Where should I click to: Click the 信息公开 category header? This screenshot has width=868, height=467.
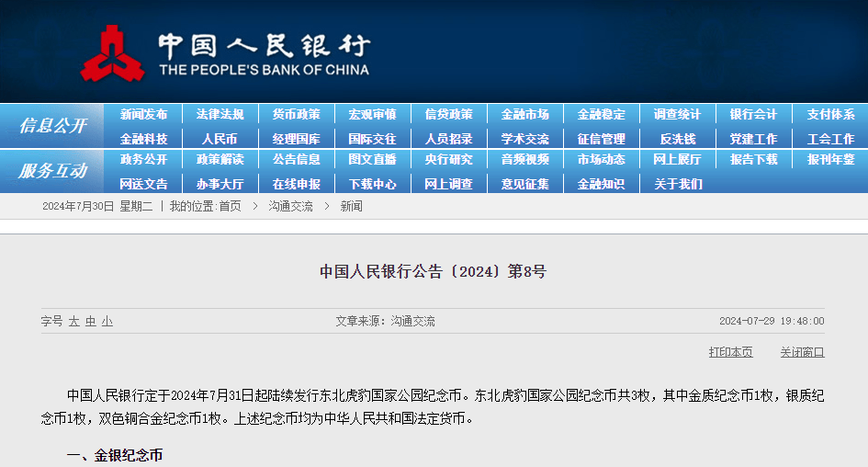click(53, 126)
